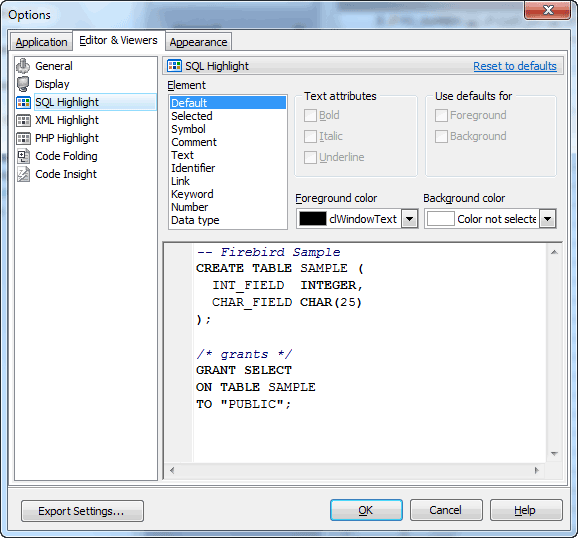
Task: Click the SQL Highlight header icon
Action: [x=174, y=66]
